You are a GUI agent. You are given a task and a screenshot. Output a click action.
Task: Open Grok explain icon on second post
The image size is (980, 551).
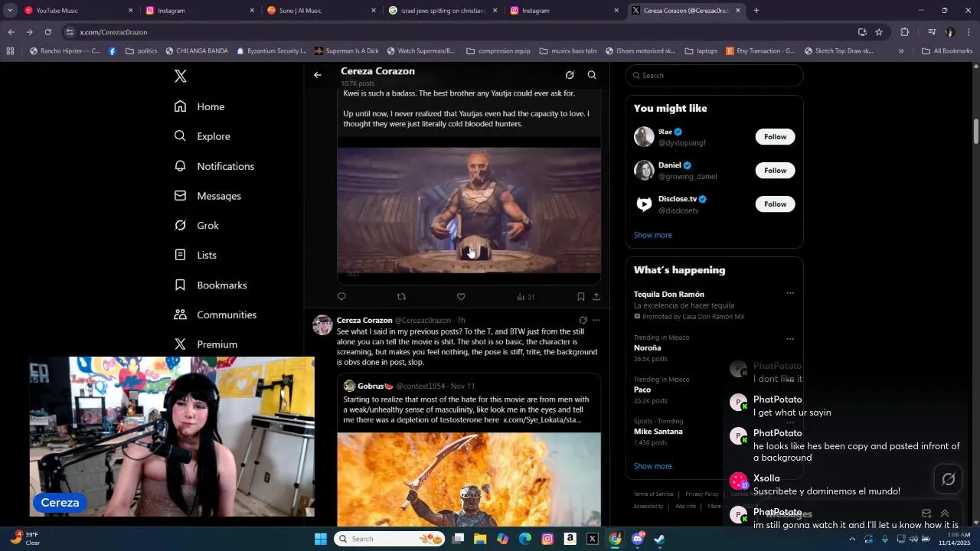(x=583, y=321)
